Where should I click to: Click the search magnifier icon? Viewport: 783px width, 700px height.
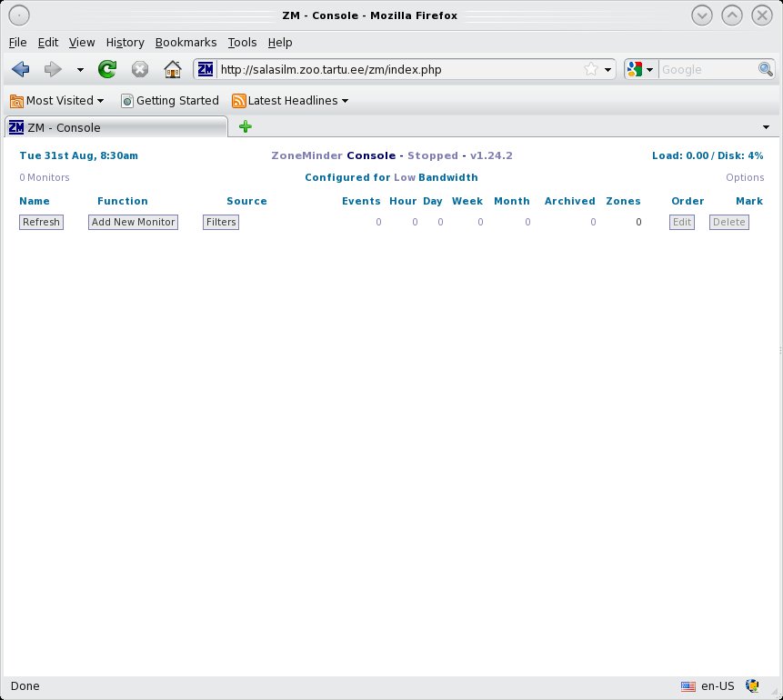(x=766, y=69)
